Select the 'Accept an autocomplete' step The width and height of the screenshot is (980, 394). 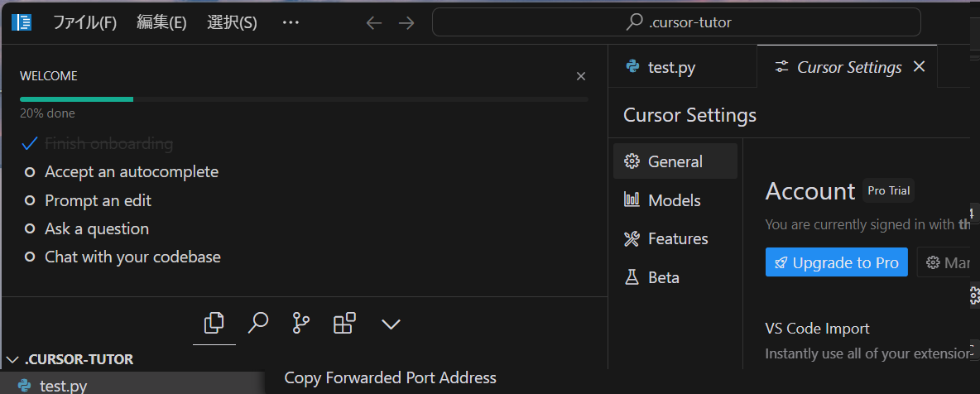click(131, 172)
